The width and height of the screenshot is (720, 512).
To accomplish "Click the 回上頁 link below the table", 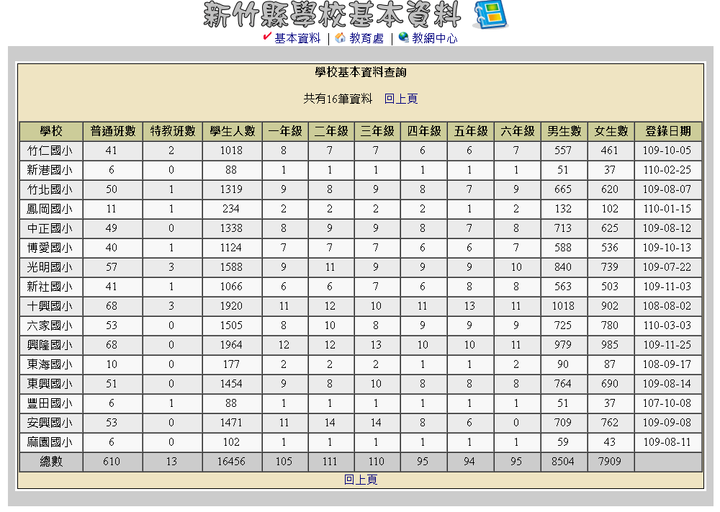I will point(360,480).
